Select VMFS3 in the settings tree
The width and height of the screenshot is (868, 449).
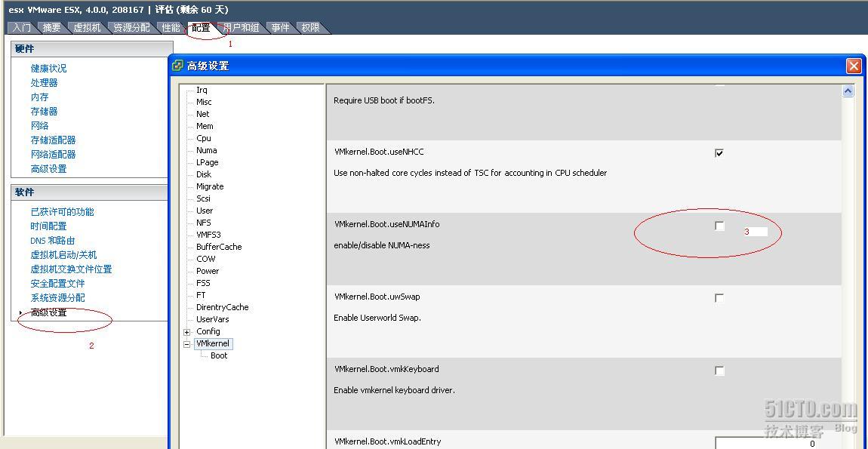click(208, 235)
